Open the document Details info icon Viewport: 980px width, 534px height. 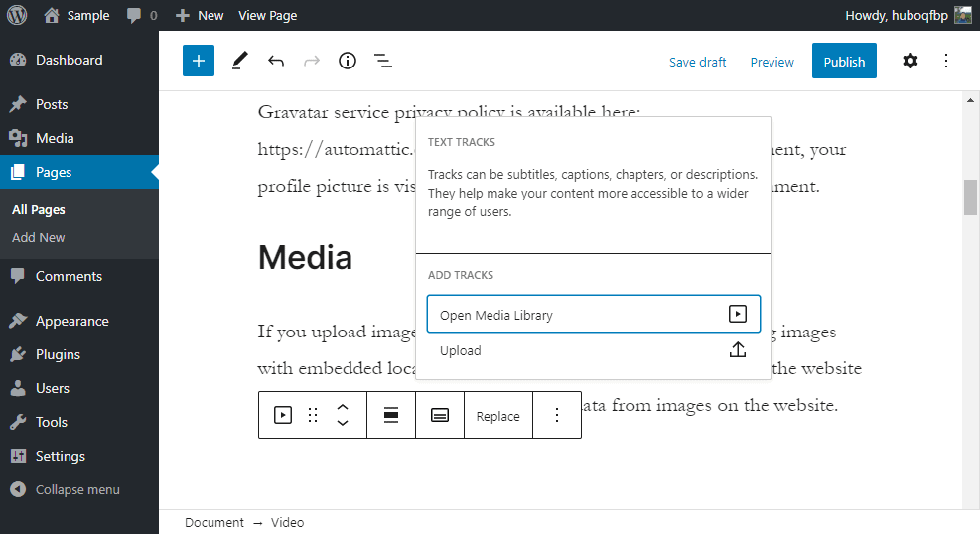pos(347,61)
